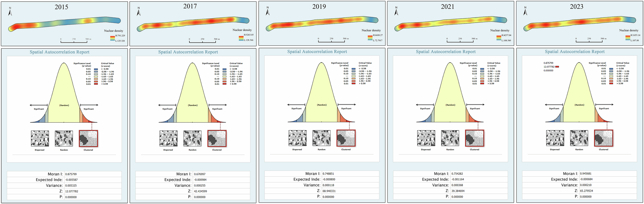Screen dimensions: 644x204
Task: Click the 2021 year heading
Action: point(448,6)
